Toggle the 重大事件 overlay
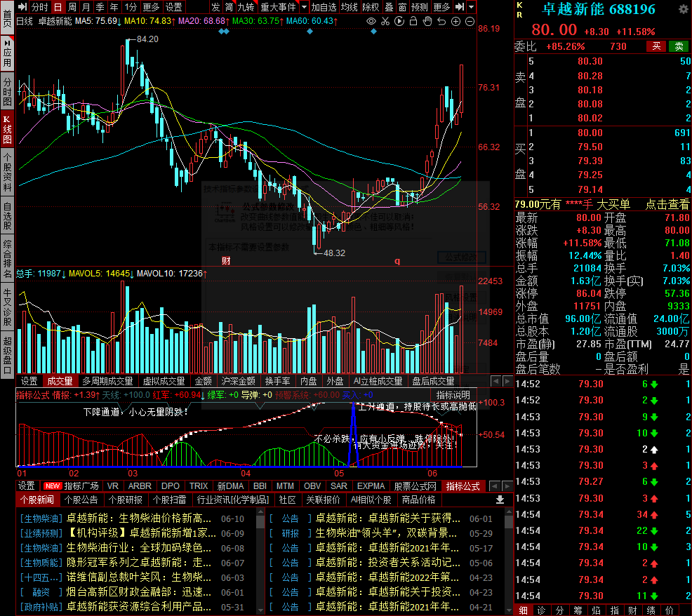 pyautogui.click(x=278, y=6)
